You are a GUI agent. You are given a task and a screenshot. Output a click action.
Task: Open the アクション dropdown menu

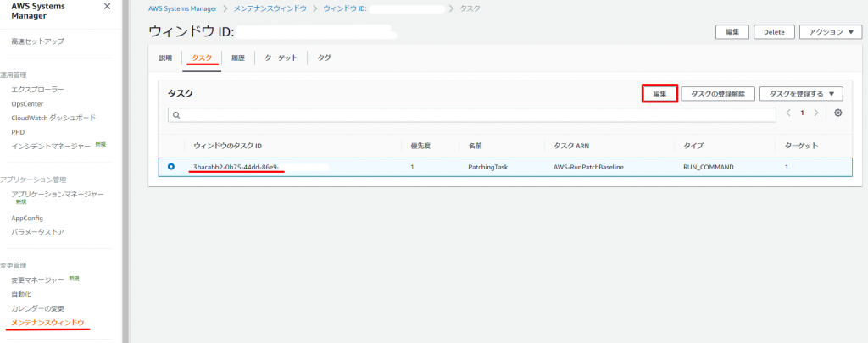[831, 32]
